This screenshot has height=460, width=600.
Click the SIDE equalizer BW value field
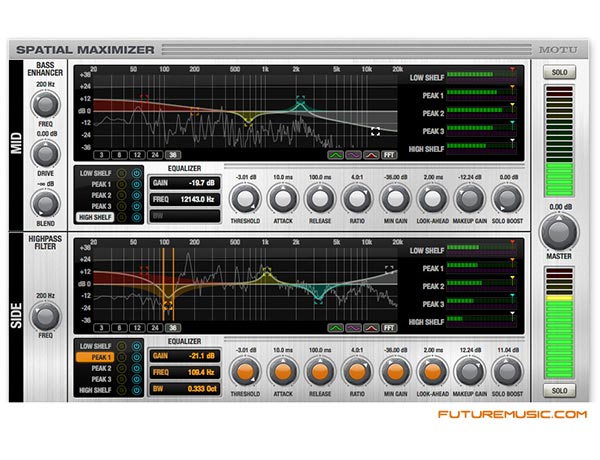coord(184,389)
